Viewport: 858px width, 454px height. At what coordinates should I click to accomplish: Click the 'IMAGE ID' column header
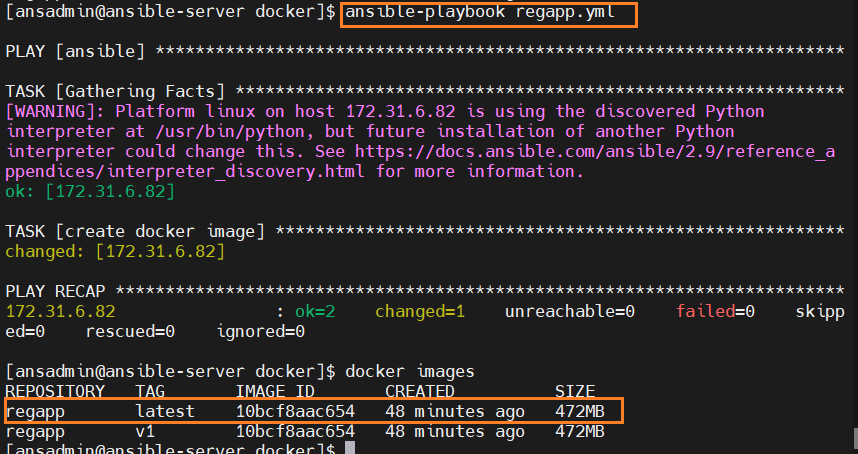pos(275,392)
